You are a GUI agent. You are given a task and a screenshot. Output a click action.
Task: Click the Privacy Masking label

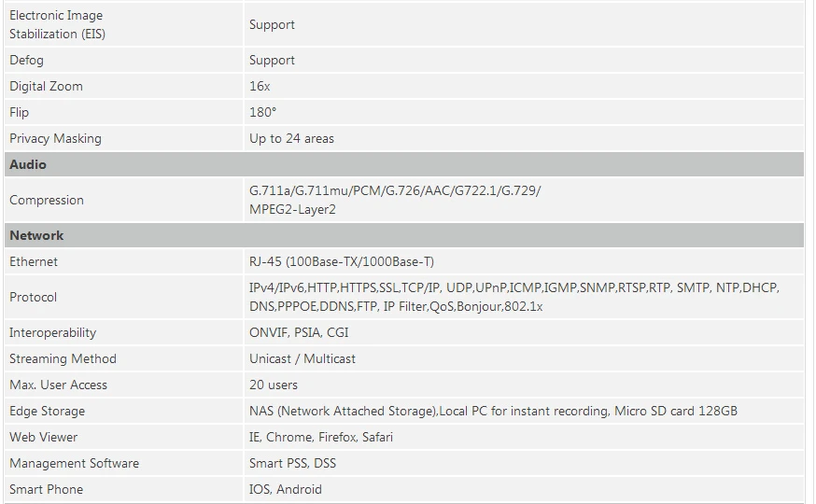pyautogui.click(x=55, y=138)
